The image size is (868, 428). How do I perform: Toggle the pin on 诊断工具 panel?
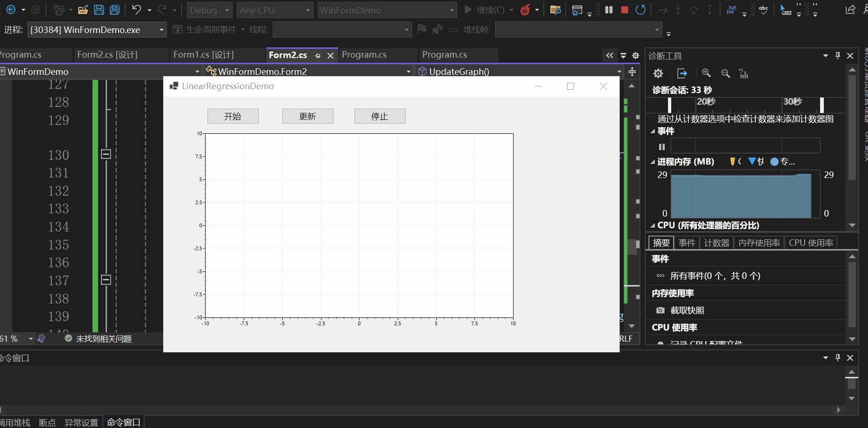838,55
